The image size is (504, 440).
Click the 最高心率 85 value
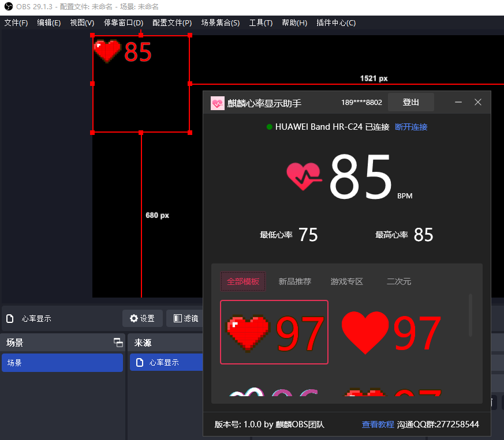423,235
